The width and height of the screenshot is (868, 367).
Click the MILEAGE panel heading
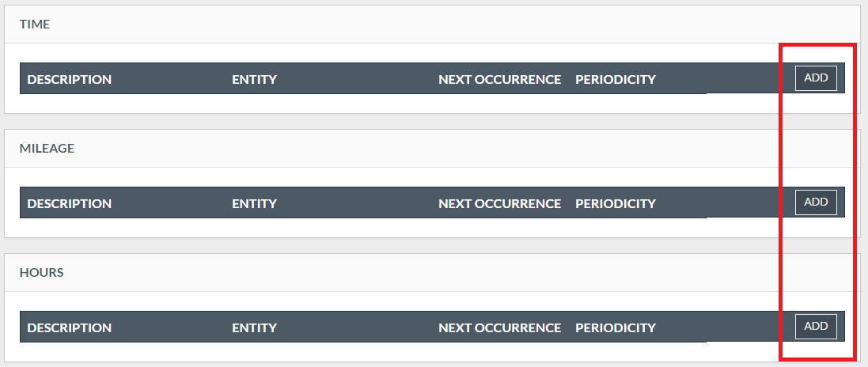47,149
